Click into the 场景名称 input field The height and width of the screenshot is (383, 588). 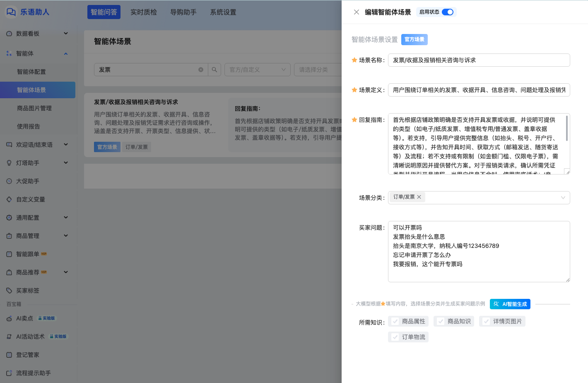tap(478, 60)
